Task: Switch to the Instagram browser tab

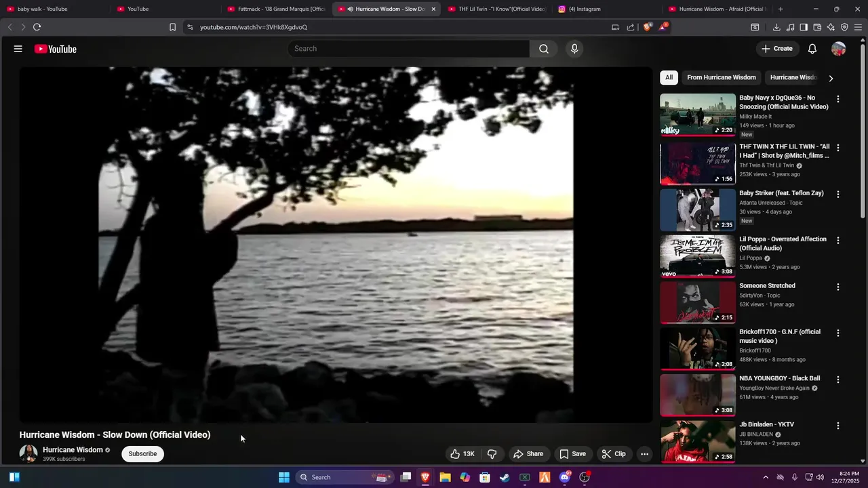Action: 607,9
